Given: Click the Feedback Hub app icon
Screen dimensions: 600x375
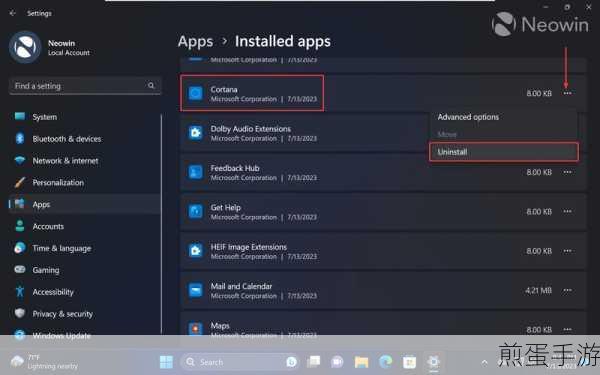Looking at the screenshot, I should [196, 172].
